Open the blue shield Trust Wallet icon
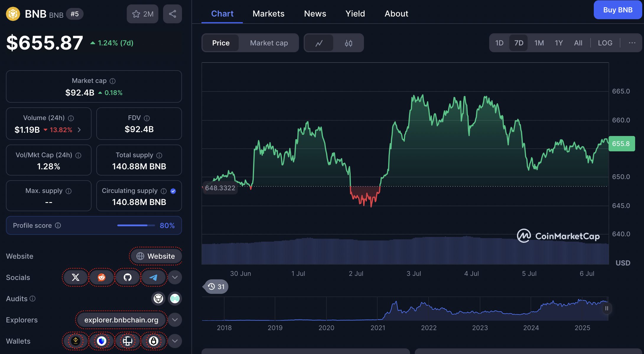 pyautogui.click(x=102, y=341)
